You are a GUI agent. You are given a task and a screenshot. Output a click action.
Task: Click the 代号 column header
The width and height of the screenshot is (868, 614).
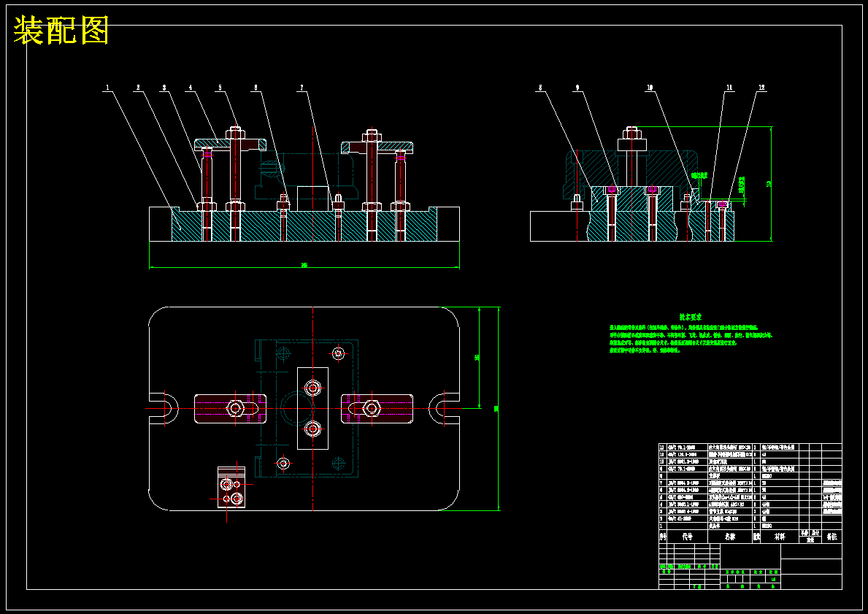click(x=687, y=537)
